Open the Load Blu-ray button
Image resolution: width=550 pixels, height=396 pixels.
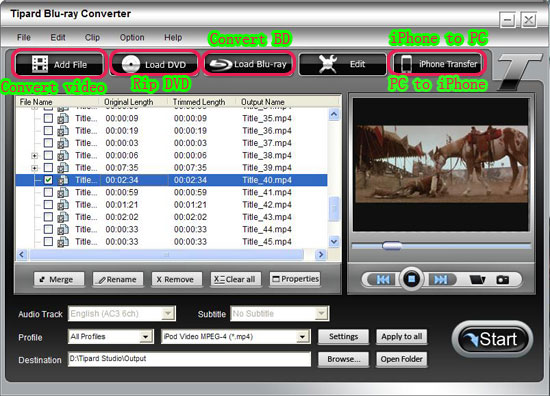(x=248, y=64)
